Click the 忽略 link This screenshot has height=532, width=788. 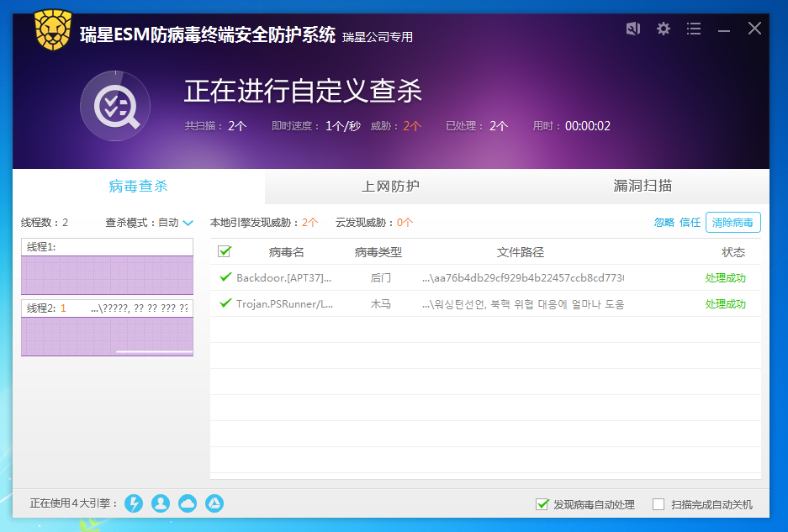[664, 223]
